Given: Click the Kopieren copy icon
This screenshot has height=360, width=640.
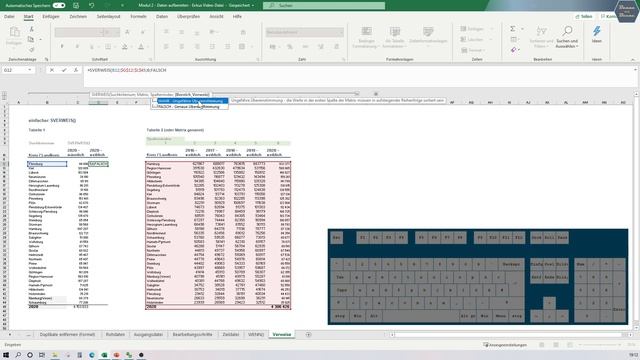Looking at the screenshot, I should (31, 39).
